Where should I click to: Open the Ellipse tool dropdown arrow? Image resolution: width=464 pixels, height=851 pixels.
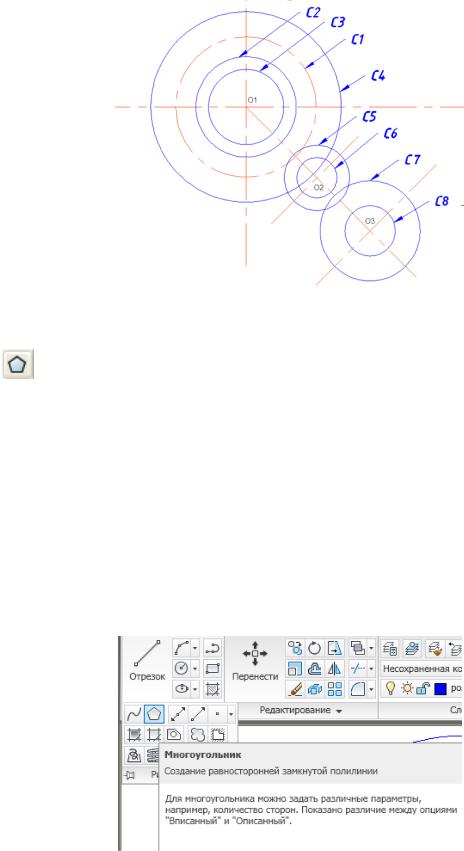point(194,688)
